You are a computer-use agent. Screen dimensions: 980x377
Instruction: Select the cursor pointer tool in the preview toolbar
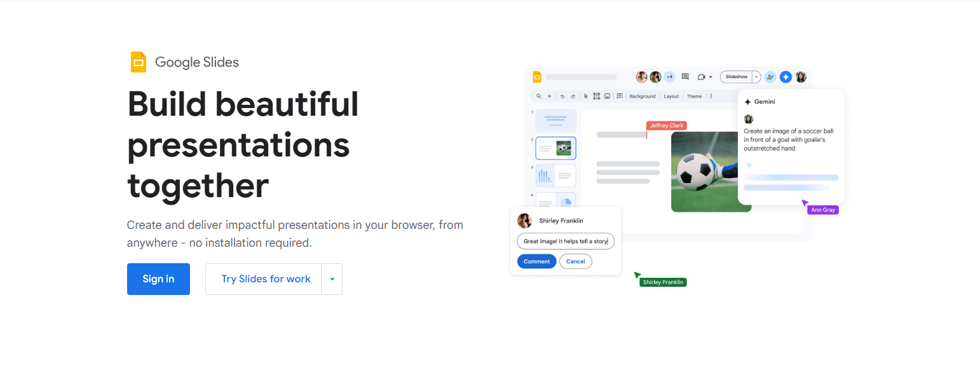[586, 97]
